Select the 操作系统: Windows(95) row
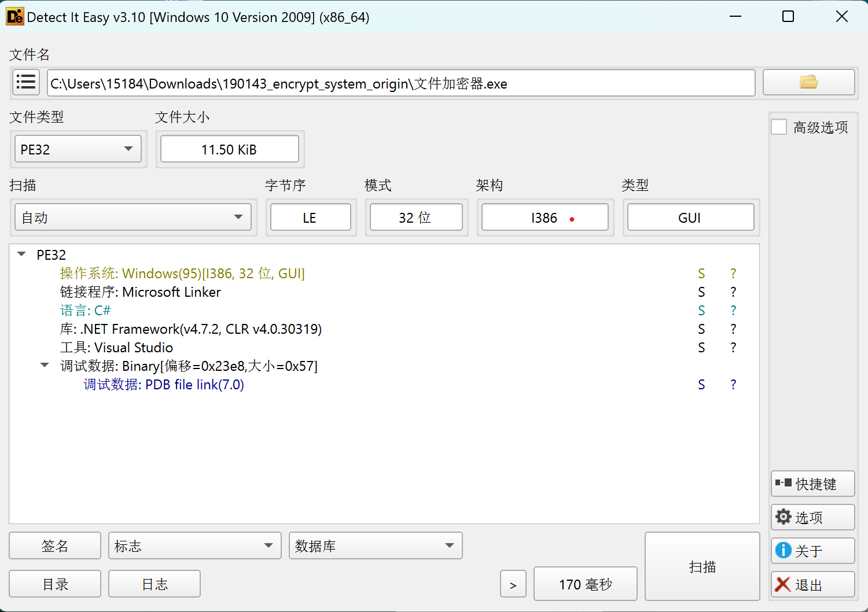 click(384, 273)
